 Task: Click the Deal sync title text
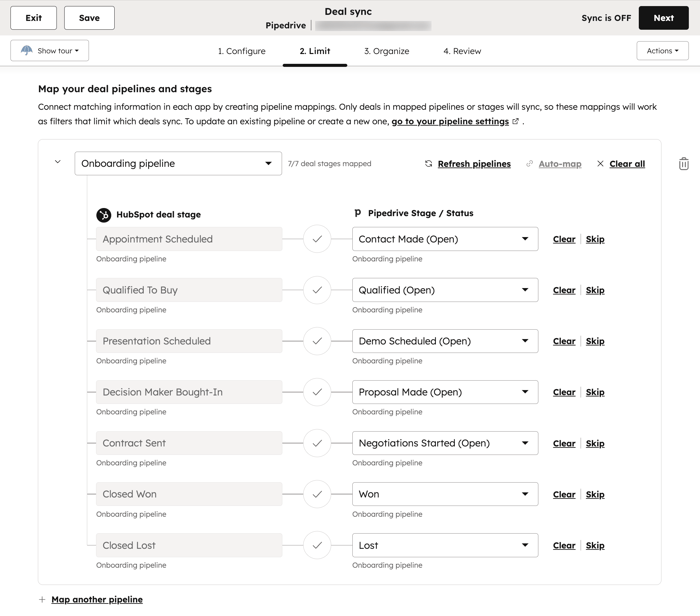coord(348,12)
